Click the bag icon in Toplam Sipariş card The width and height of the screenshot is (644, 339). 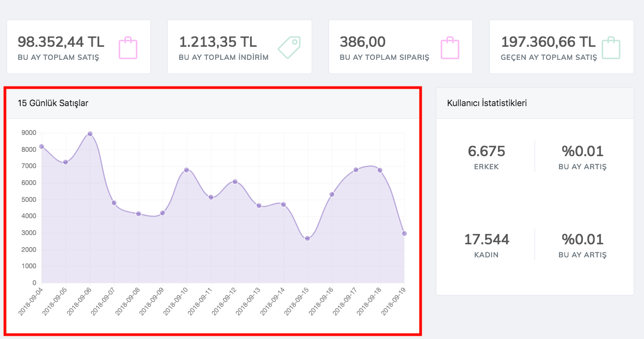coord(449,48)
